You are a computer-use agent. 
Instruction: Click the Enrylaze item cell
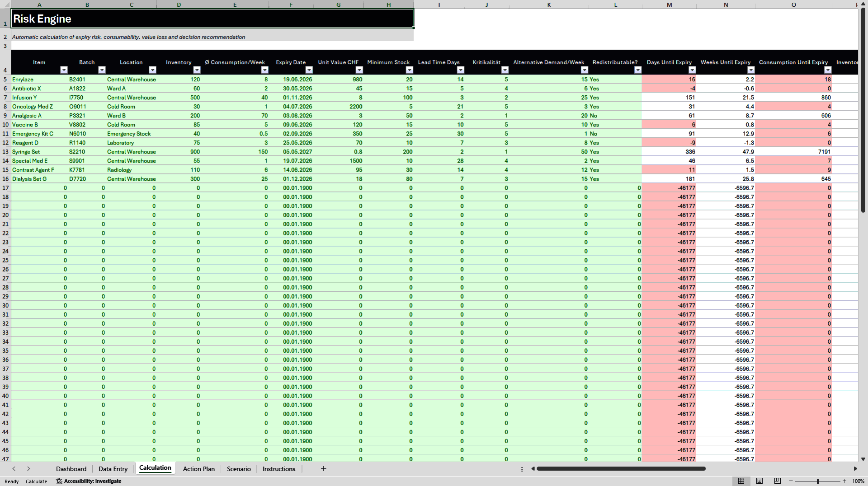pos(39,79)
